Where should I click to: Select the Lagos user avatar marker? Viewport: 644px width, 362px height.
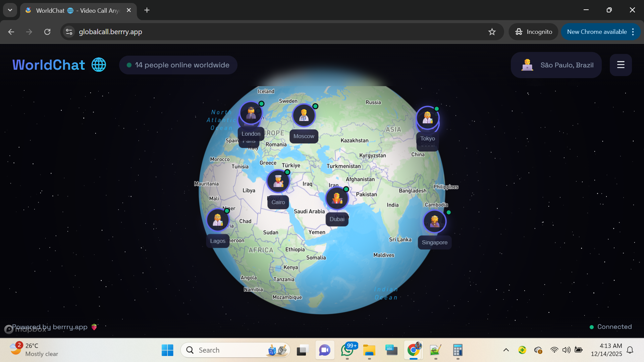pyautogui.click(x=218, y=220)
